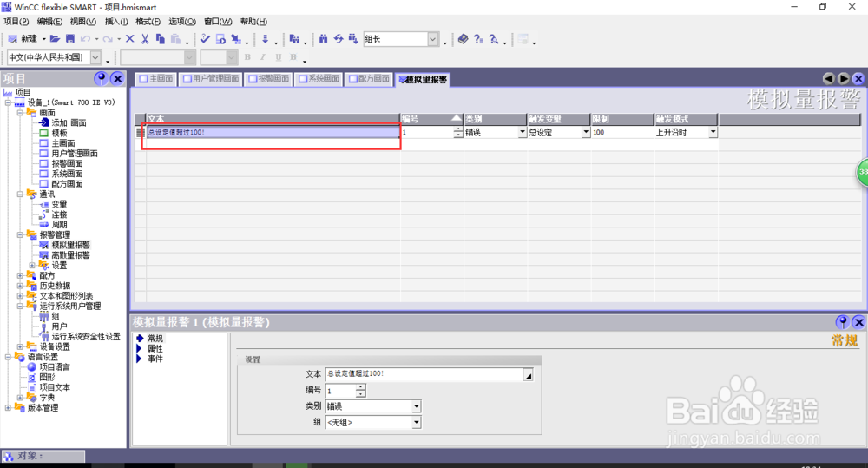This screenshot has height=468, width=868.
Task: Open the 触发模式 上升沿时 dropdown
Action: [x=713, y=132]
